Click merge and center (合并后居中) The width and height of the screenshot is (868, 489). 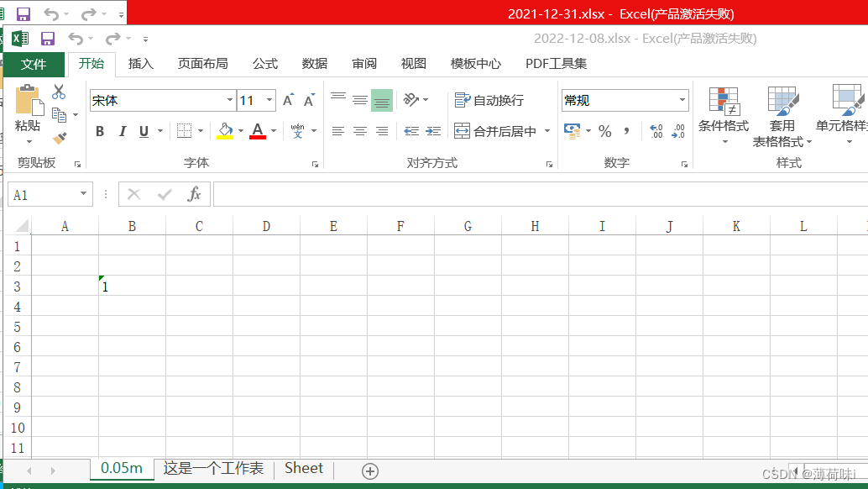[495, 131]
